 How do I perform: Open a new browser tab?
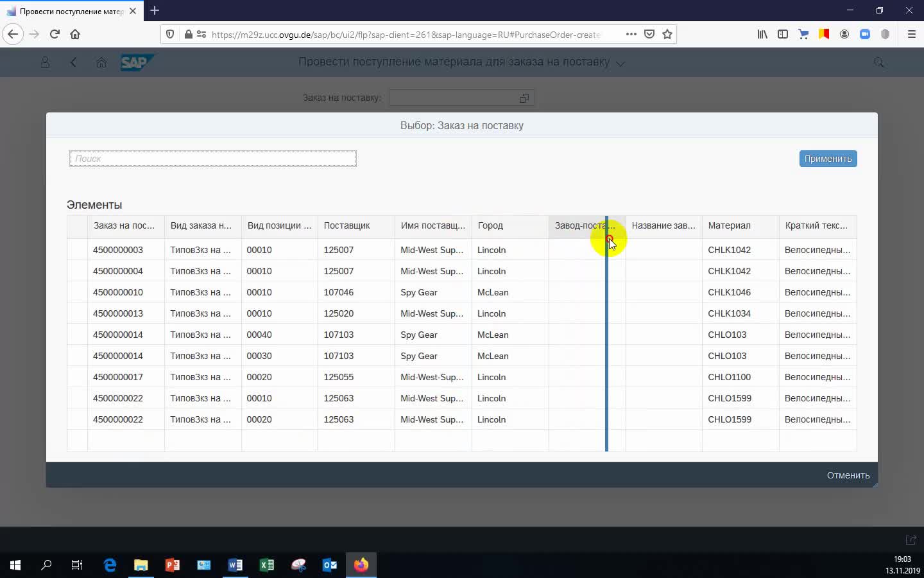[x=155, y=10]
